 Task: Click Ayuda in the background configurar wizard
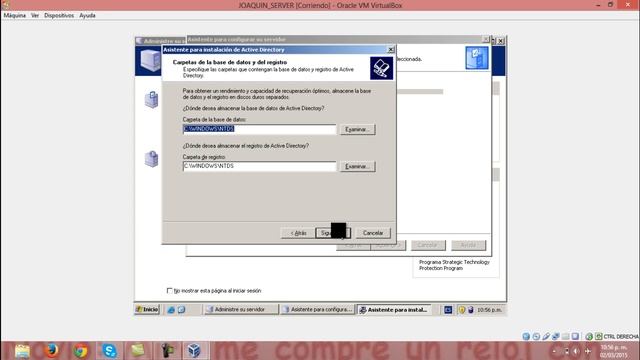click(468, 245)
